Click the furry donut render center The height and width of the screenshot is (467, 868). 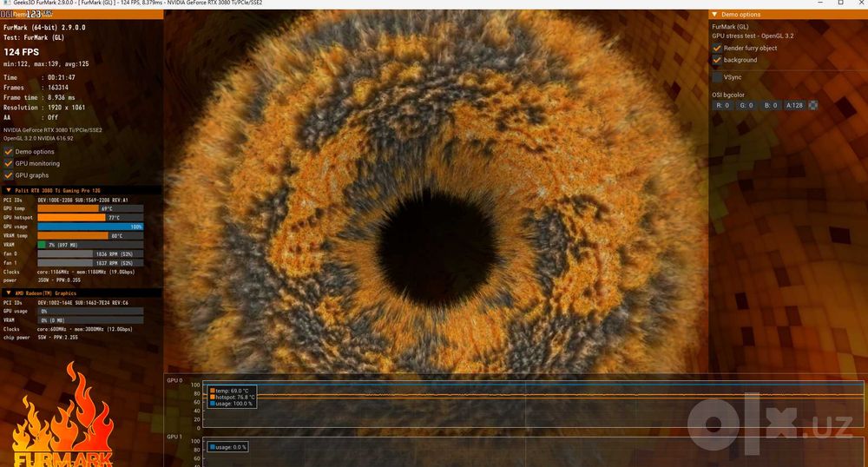tap(437, 248)
